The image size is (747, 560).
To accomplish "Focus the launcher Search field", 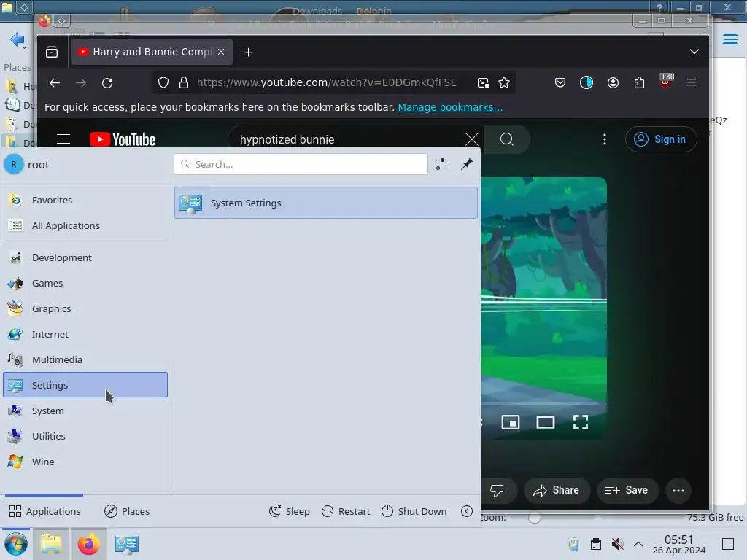I will click(x=301, y=164).
